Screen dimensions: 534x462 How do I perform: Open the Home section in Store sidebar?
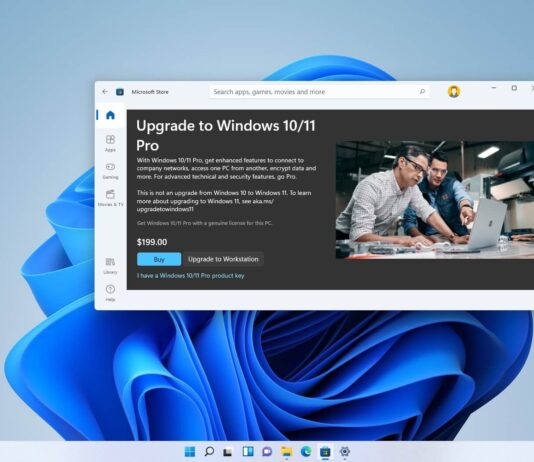coord(110,115)
